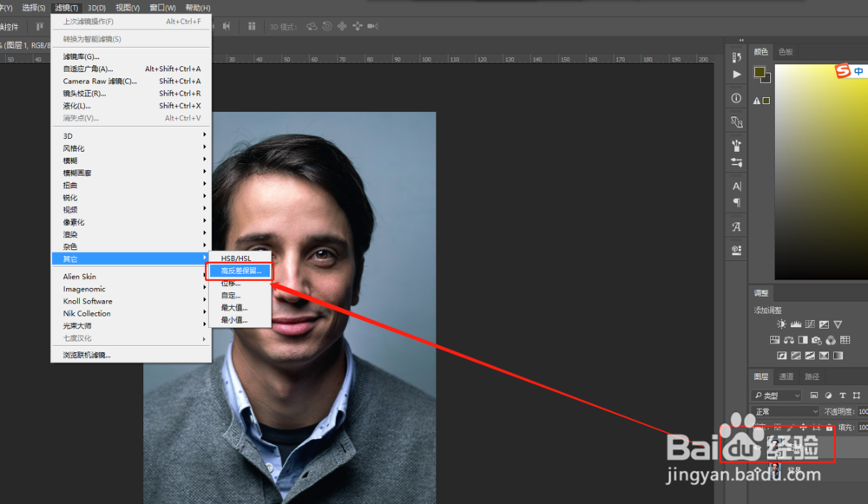
Task: Add an Exposure adjustment
Action: click(x=825, y=324)
